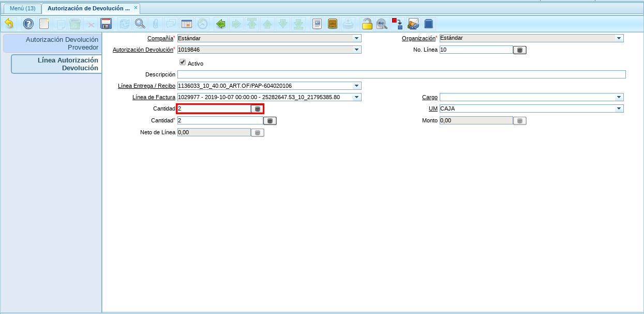Expand the Cargo dropdown arrow
Screen dimensions: 644x314
pos(619,97)
